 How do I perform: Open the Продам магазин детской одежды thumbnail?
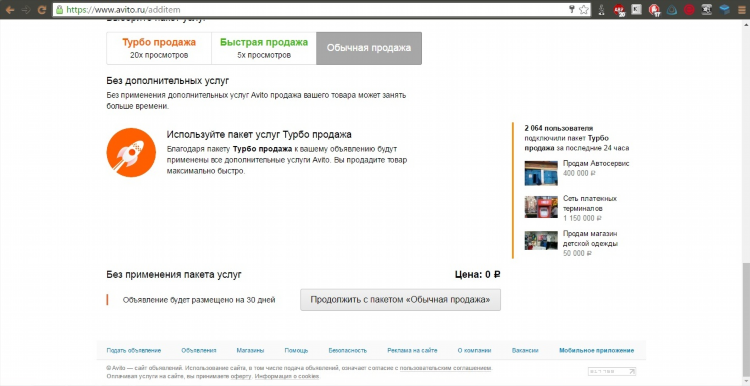541,241
